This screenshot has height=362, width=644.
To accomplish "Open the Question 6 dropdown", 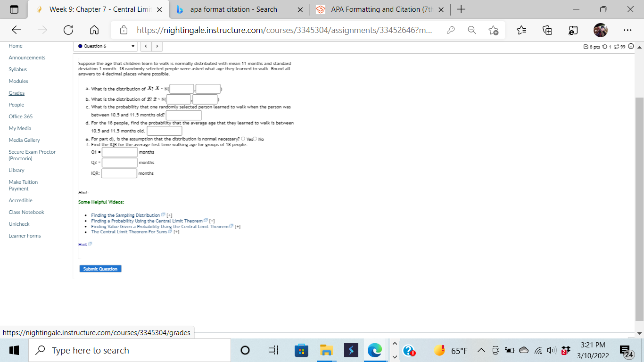I will point(106,46).
